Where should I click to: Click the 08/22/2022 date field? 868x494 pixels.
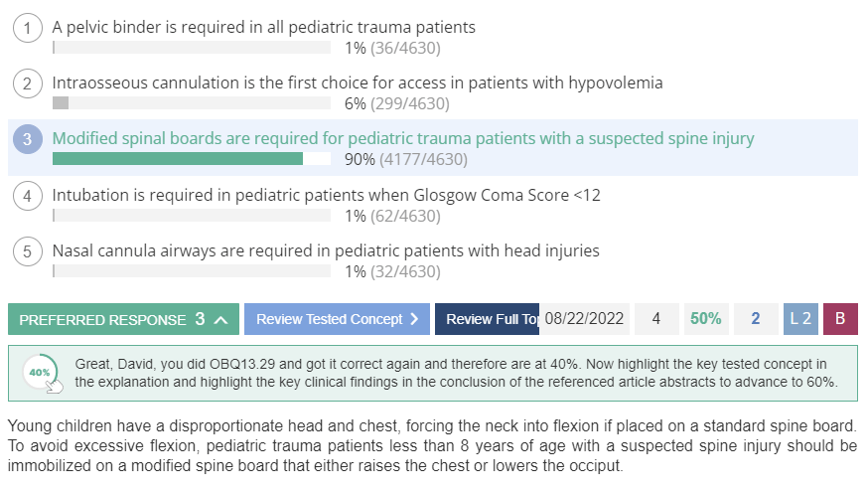[584, 319]
